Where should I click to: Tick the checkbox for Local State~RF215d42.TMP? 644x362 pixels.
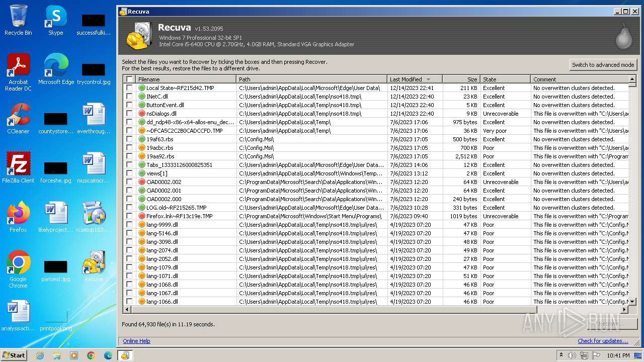pyautogui.click(x=129, y=88)
